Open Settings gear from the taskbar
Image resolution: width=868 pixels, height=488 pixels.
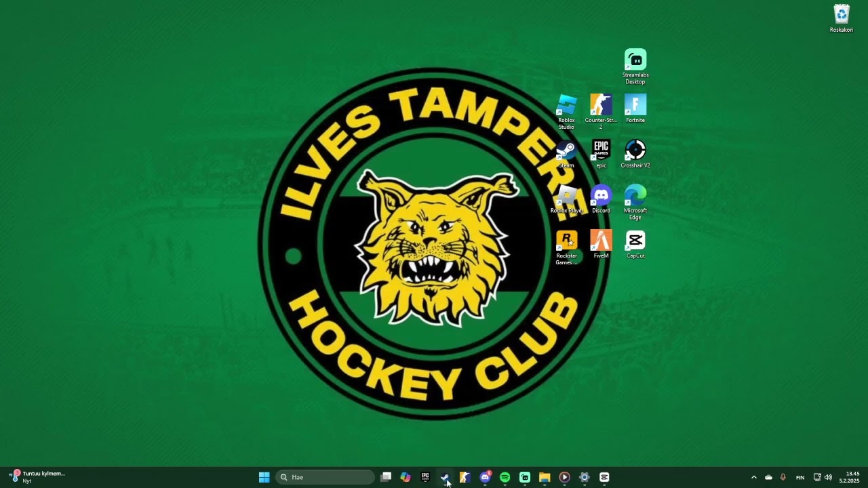[x=585, y=477]
